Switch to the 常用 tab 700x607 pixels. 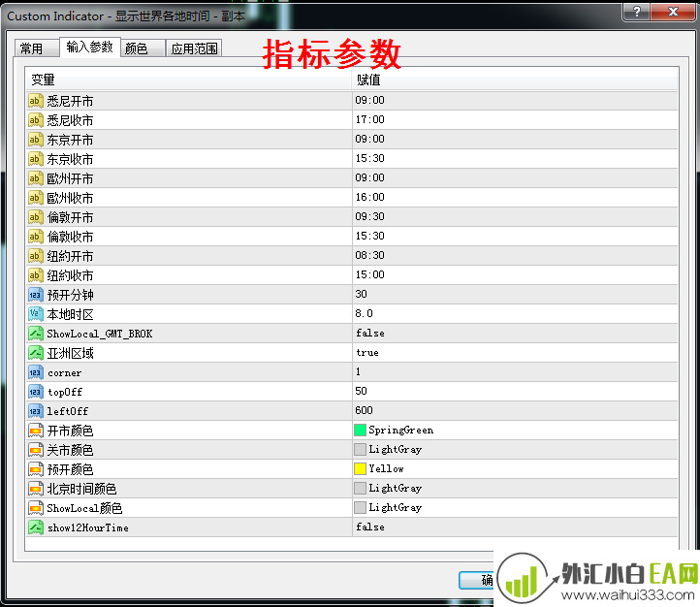click(x=37, y=48)
